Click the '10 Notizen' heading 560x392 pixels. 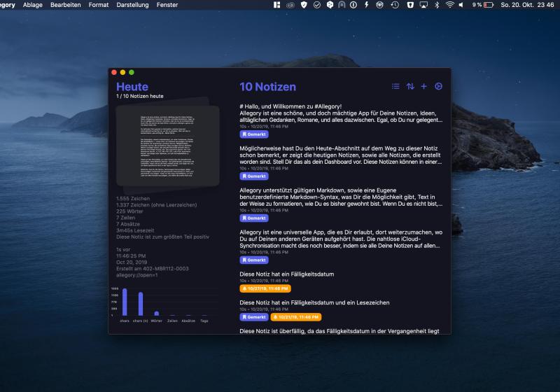[x=267, y=87]
